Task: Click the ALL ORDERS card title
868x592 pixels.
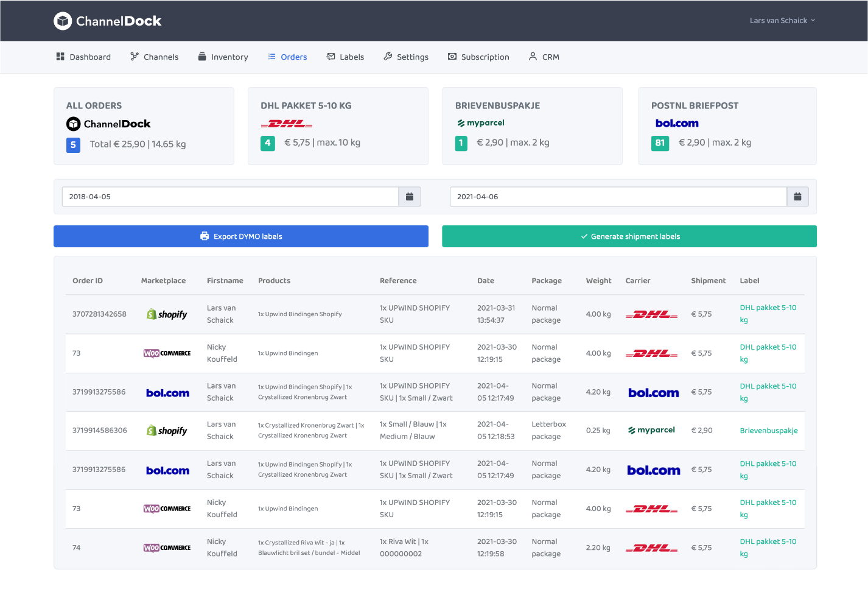Action: point(94,106)
